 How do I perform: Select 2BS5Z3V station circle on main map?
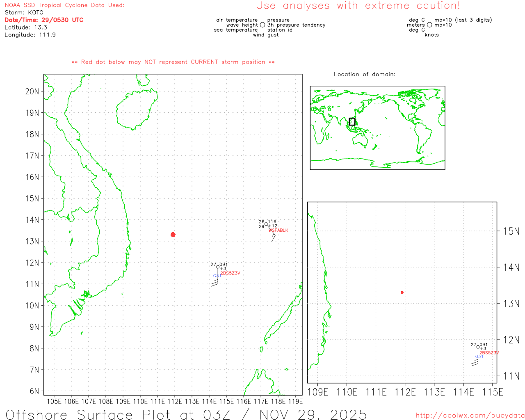point(218,267)
